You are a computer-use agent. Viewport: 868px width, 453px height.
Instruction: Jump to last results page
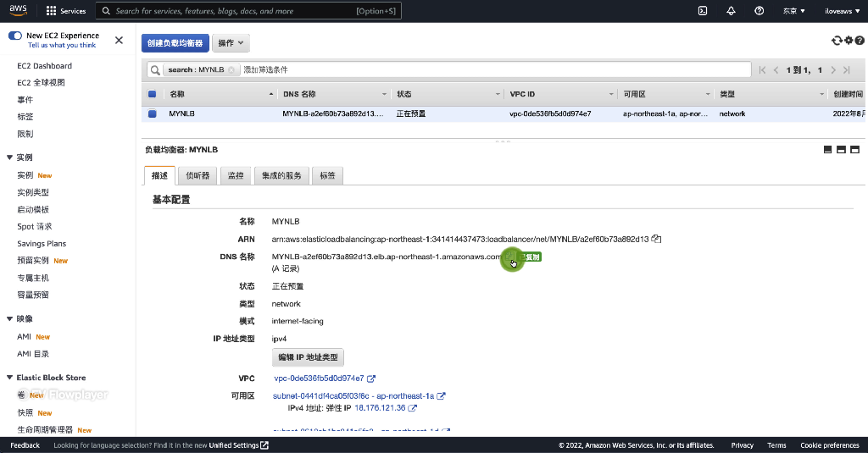pyautogui.click(x=847, y=69)
